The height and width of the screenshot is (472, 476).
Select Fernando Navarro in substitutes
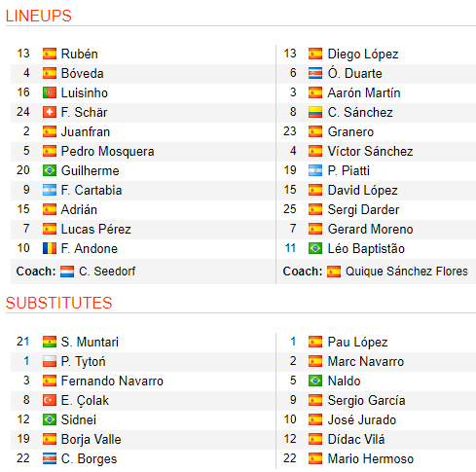tap(112, 381)
